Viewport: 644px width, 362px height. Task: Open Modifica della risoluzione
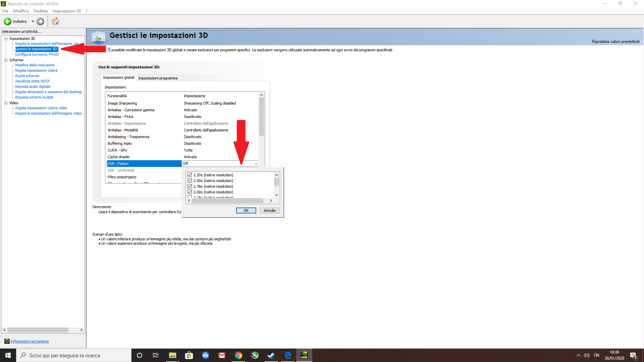35,65
